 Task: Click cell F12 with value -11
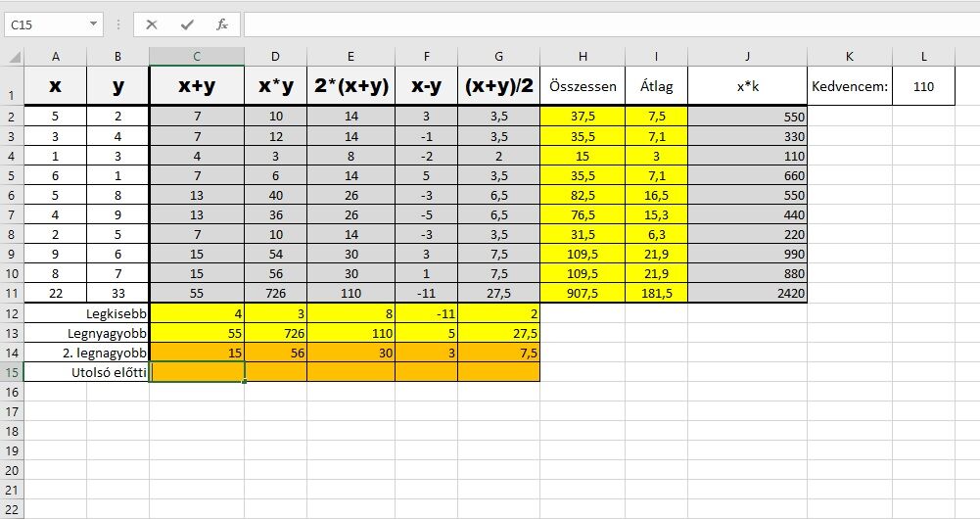coord(426,313)
